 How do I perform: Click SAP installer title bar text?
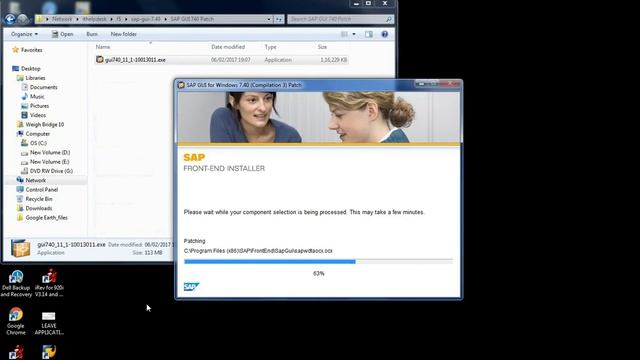(x=244, y=85)
